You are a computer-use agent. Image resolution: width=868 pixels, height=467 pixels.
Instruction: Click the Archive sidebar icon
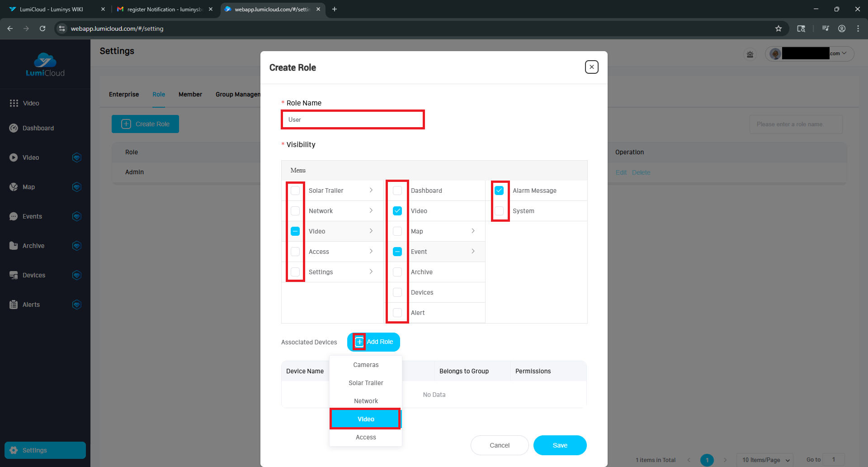[14, 246]
